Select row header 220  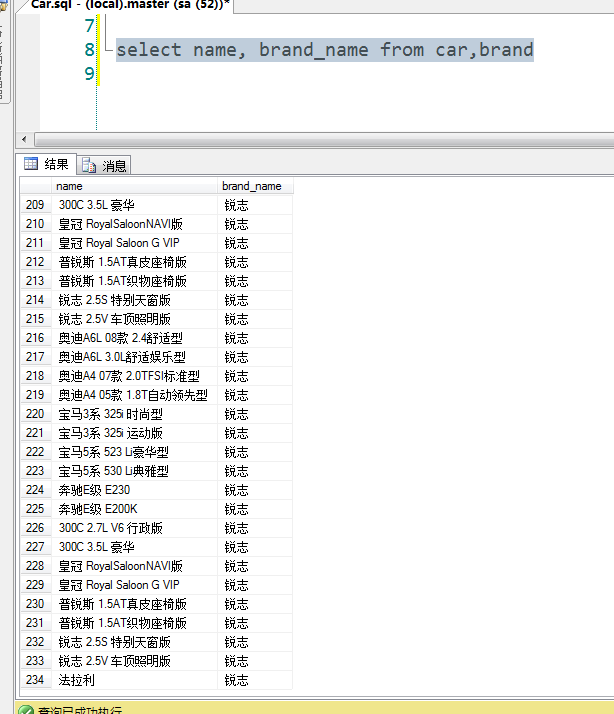pos(36,414)
